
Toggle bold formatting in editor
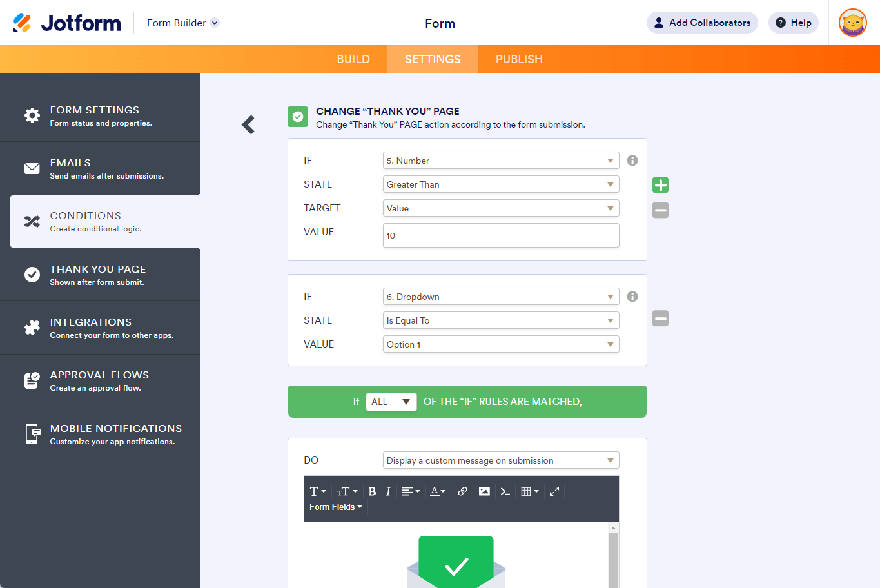pos(372,491)
